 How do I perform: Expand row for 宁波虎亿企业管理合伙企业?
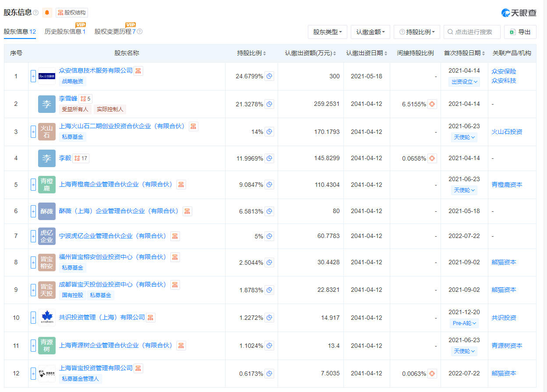tap(33, 236)
